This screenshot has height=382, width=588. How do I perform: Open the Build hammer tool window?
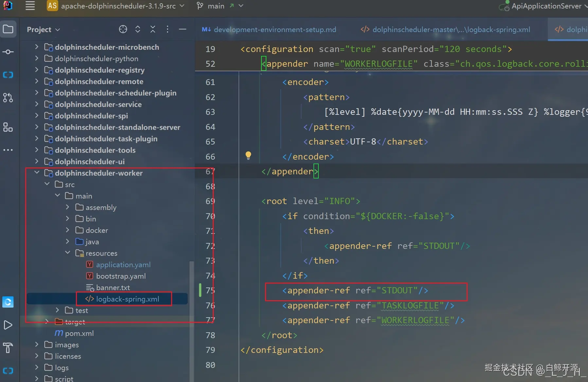pyautogui.click(x=8, y=348)
